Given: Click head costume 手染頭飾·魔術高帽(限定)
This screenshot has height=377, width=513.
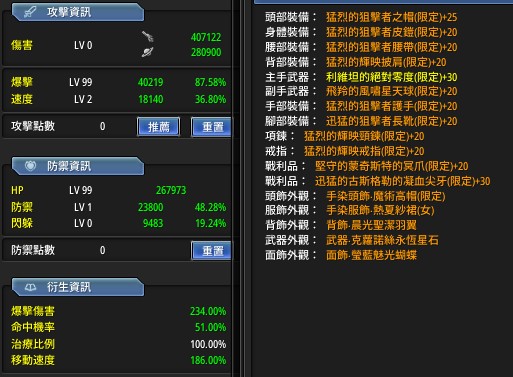Looking at the screenshot, I should [386, 196].
